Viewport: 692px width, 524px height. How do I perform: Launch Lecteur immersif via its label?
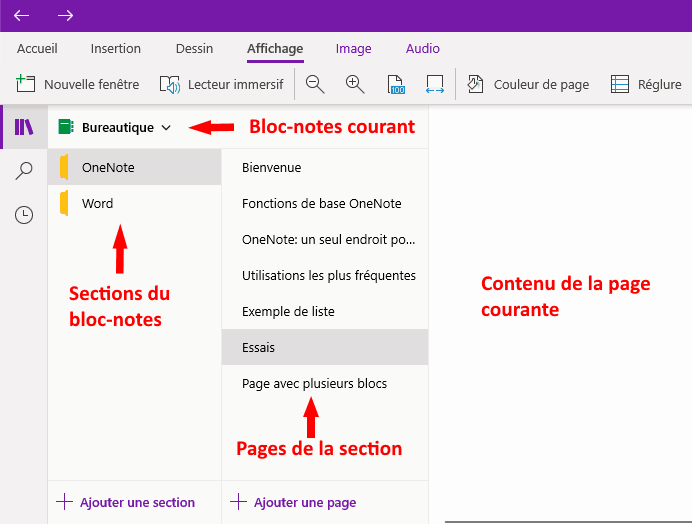(x=236, y=84)
